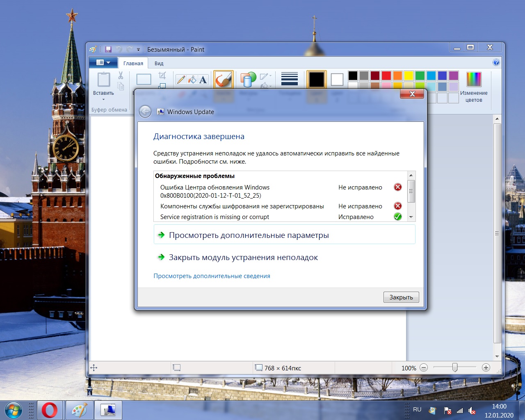Image resolution: width=525 pixels, height=420 pixels.
Task: Open the Brushes tool in Paint
Action: point(224,80)
